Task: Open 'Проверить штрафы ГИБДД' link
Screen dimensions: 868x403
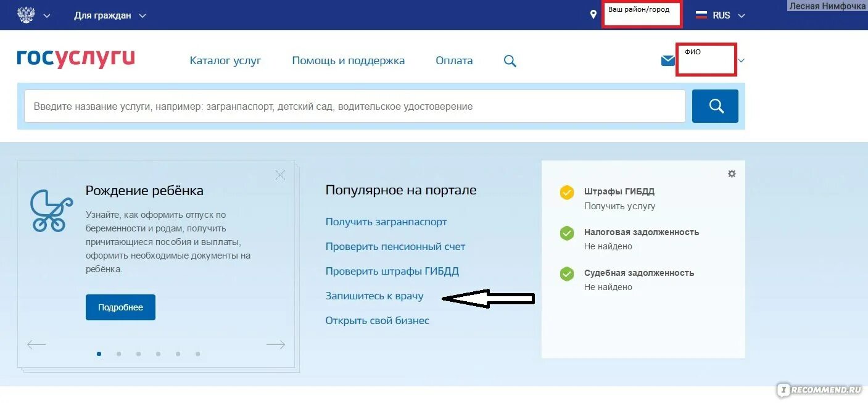Action: [392, 271]
